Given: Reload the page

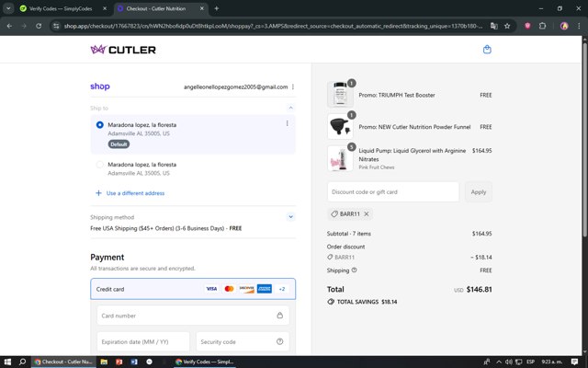Looking at the screenshot, I should (39, 26).
